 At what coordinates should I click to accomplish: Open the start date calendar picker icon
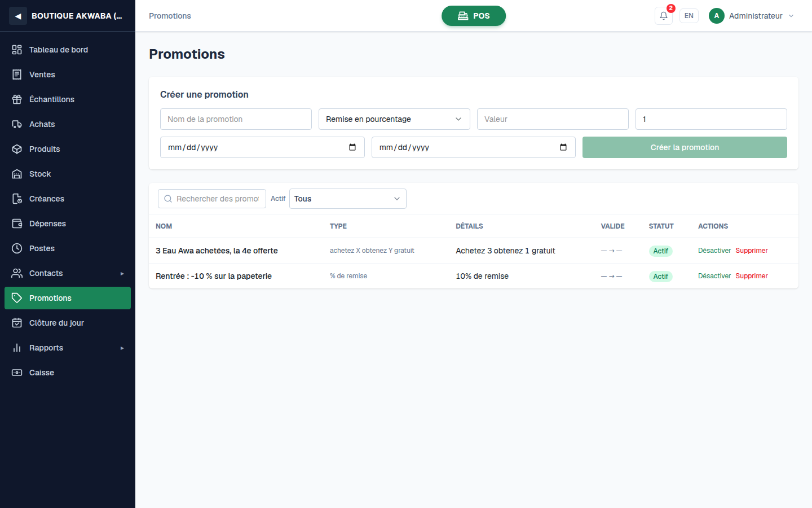[x=352, y=147]
